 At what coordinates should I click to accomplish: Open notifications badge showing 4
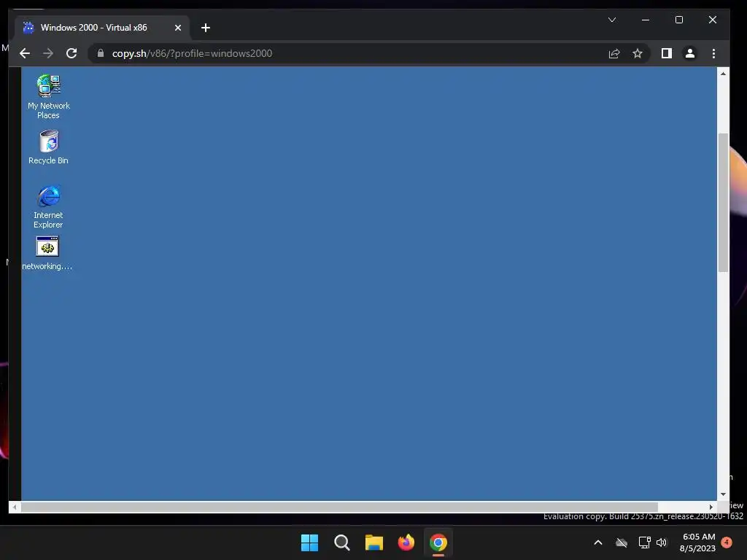click(x=727, y=542)
